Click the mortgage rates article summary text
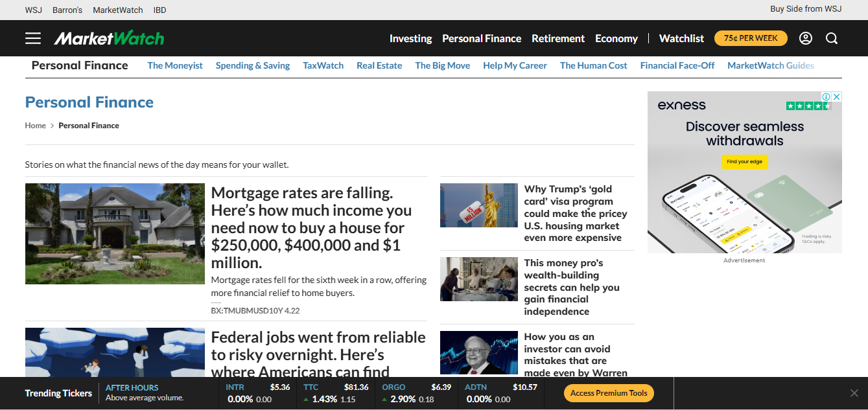 point(319,286)
